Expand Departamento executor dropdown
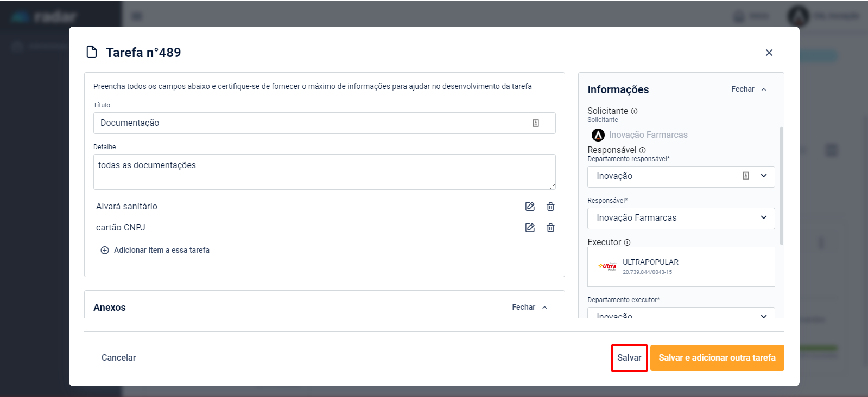The height and width of the screenshot is (397, 868). (x=763, y=316)
